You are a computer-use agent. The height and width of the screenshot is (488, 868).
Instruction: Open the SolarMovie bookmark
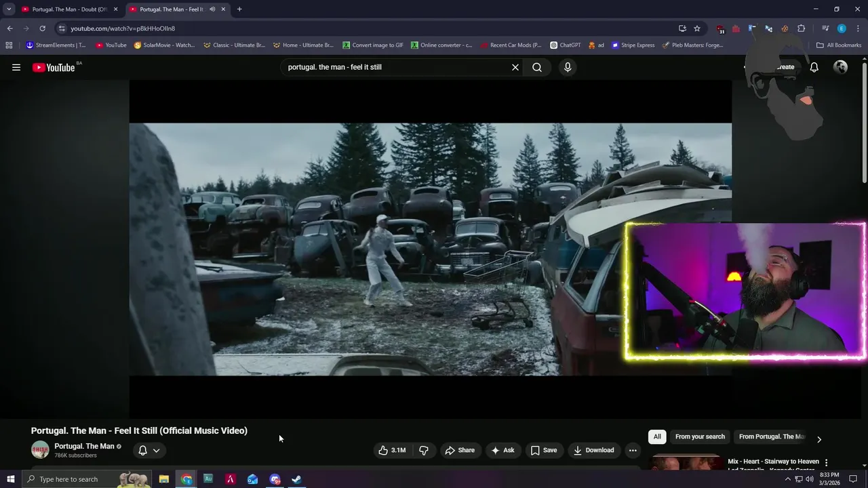pyautogui.click(x=164, y=45)
